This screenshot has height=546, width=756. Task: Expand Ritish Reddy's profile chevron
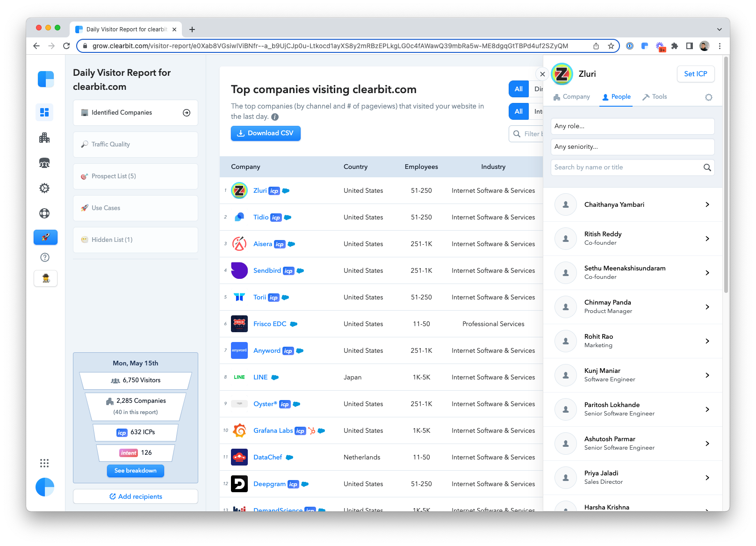[707, 239]
